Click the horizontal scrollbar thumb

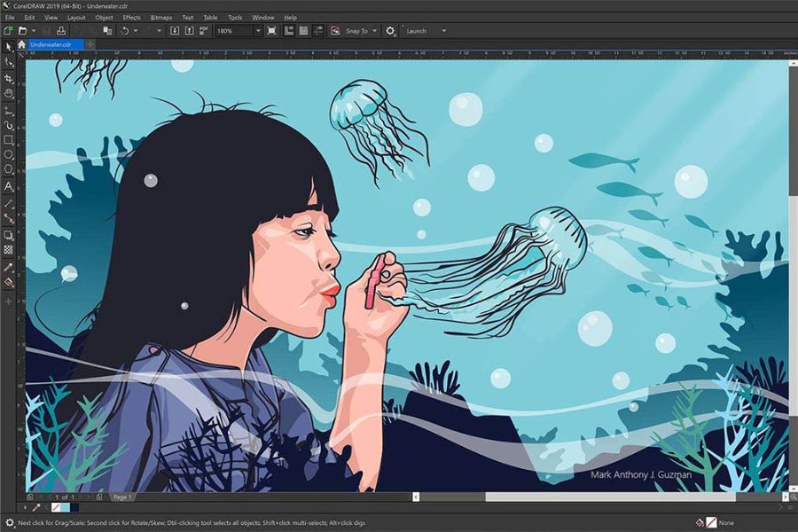[610, 497]
